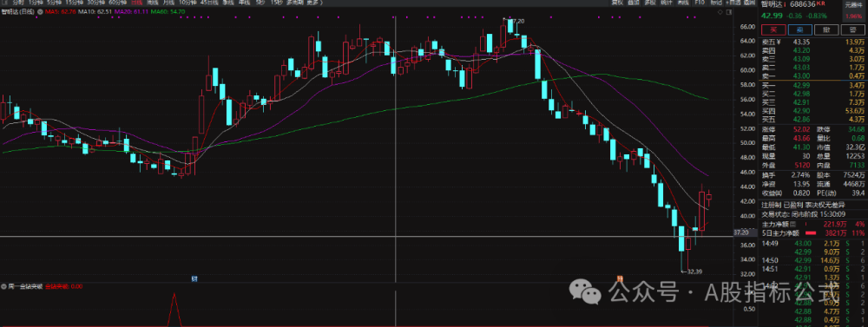Click the red 买 buy button
Image resolution: width=868 pixels, height=327 pixels.
773,29
